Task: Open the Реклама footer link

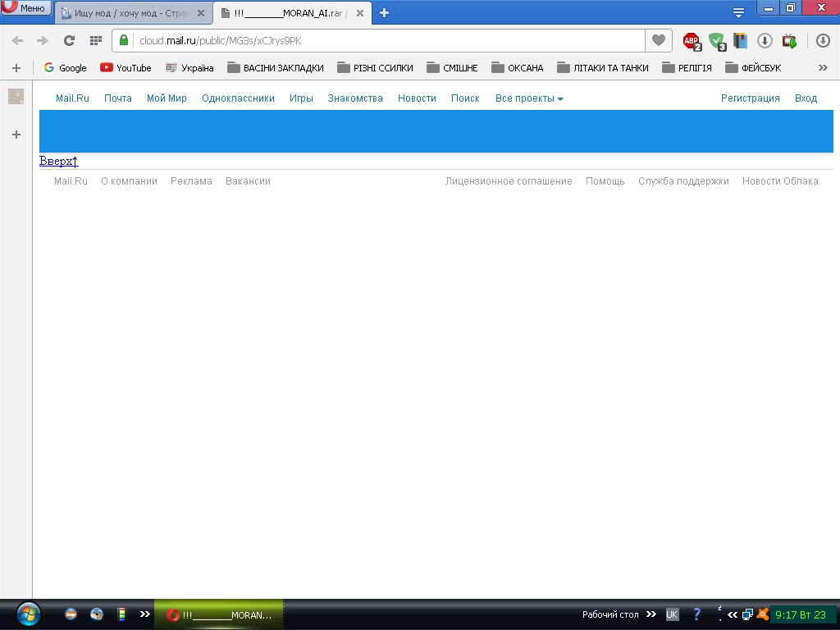Action: click(x=191, y=181)
